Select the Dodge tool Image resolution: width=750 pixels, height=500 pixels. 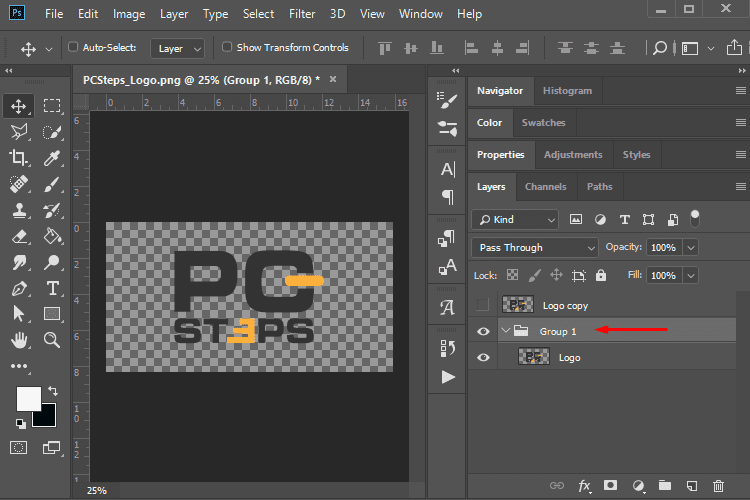click(x=52, y=262)
